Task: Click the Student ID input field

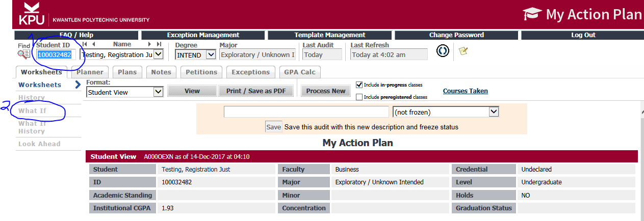Action: coord(56,54)
